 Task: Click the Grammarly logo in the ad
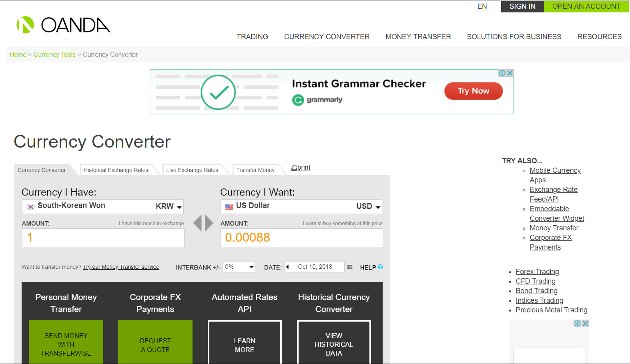coord(317,100)
